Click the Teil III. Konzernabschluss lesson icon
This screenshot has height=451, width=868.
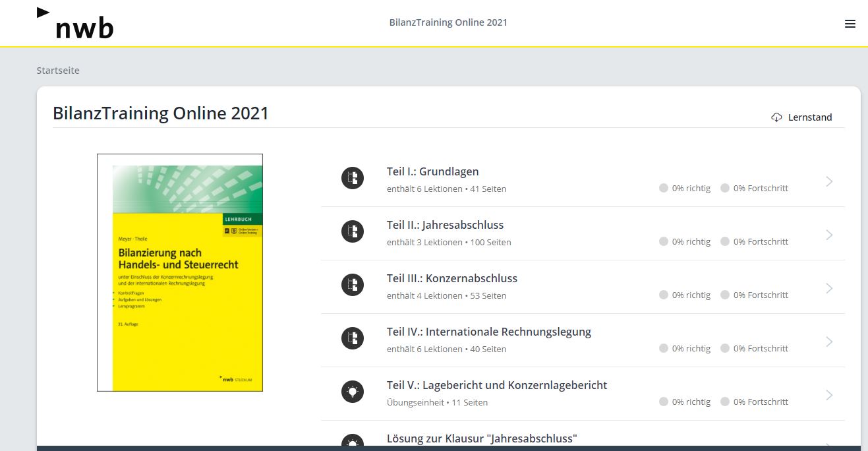(353, 285)
